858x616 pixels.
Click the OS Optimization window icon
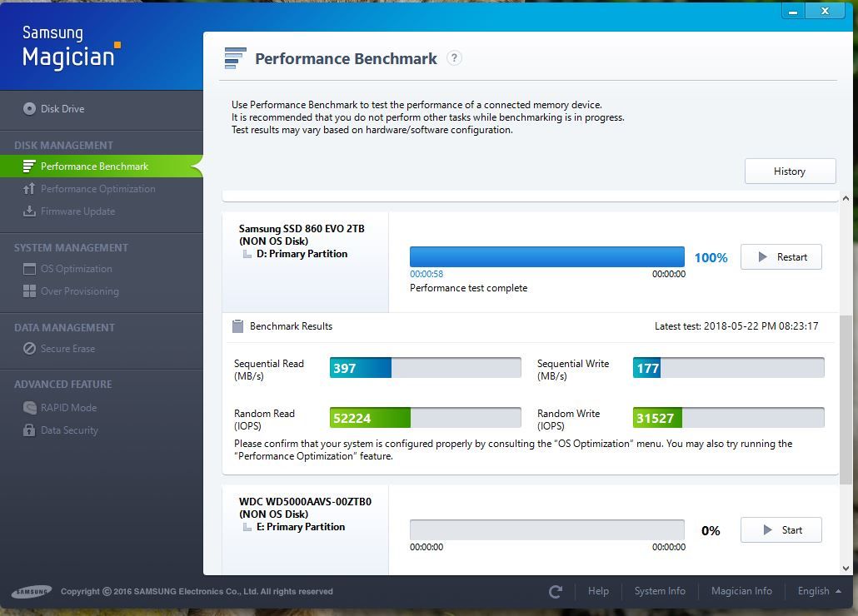(x=29, y=268)
